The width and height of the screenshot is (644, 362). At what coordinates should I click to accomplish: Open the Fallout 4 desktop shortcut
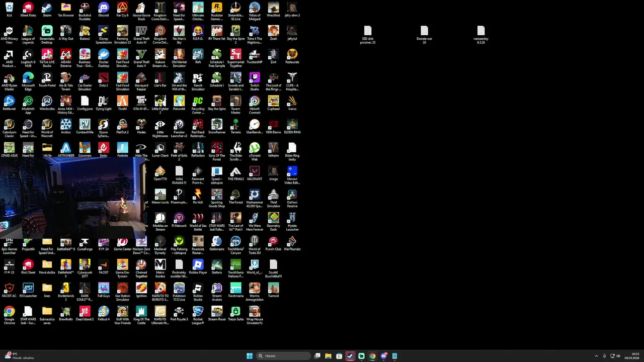point(104,314)
